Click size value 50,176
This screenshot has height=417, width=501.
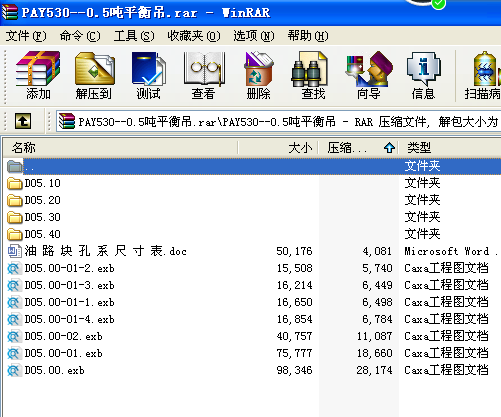pos(294,251)
